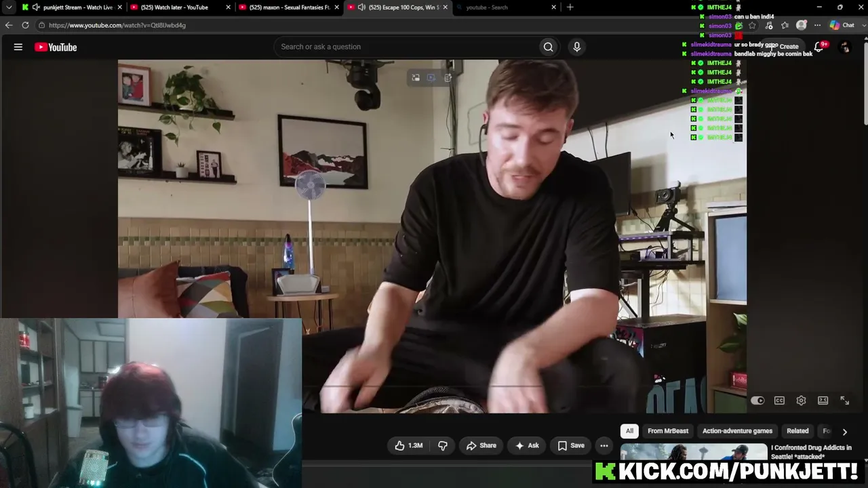Share the video
The image size is (868, 488).
481,445
